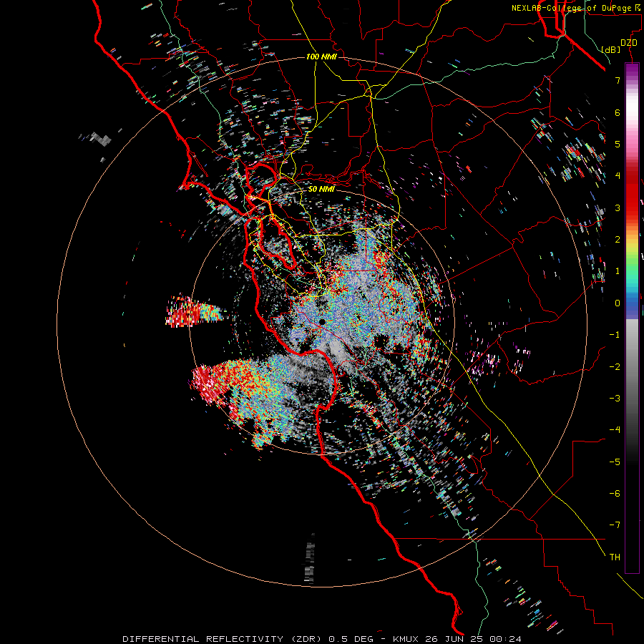Select the 6 dB scale label
The width and height of the screenshot is (644, 644).
pyautogui.click(x=618, y=112)
